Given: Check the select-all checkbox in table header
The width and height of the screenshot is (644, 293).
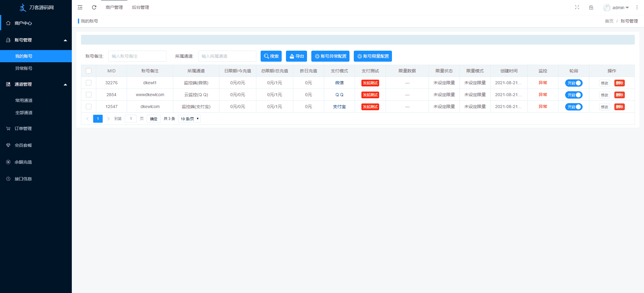Looking at the screenshot, I should click(89, 71).
